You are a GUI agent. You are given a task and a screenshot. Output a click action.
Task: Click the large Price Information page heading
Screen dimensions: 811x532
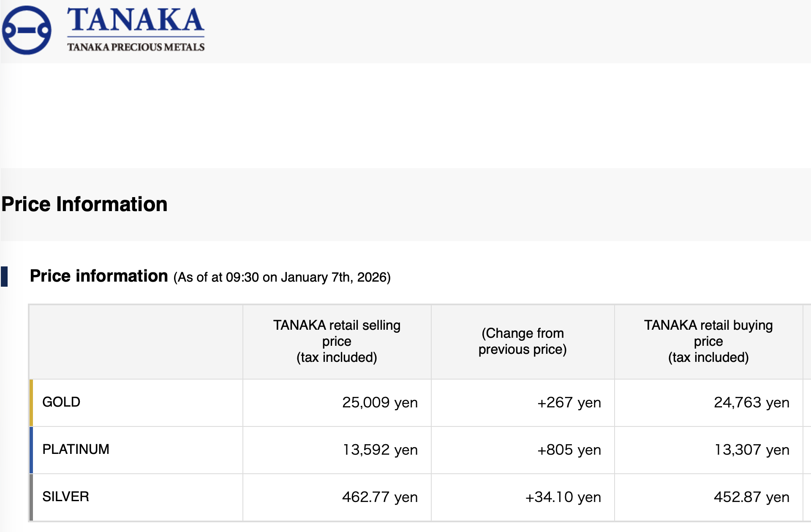84,204
